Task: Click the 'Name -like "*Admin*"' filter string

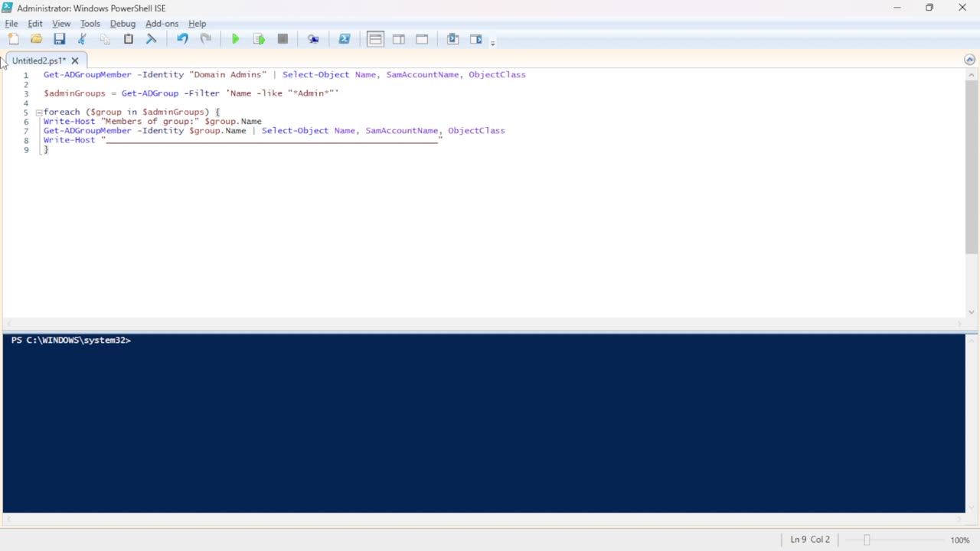Action: (283, 93)
